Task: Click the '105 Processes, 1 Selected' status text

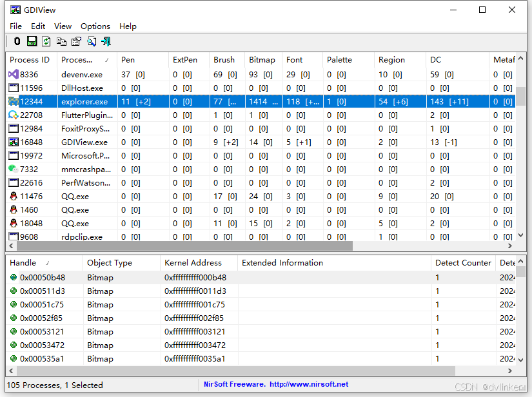Action: (x=55, y=385)
